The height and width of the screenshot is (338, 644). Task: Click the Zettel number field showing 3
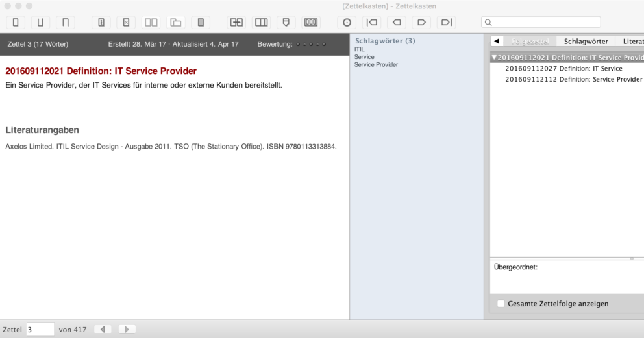[40, 330]
